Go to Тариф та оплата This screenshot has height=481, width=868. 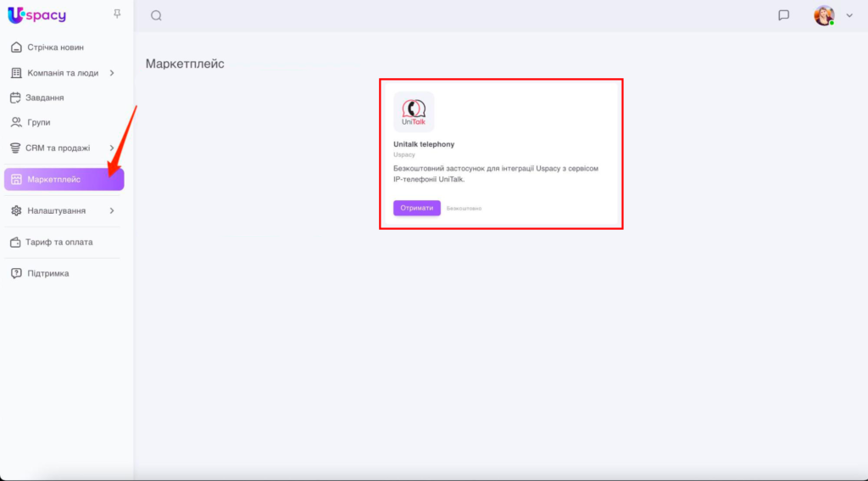59,242
